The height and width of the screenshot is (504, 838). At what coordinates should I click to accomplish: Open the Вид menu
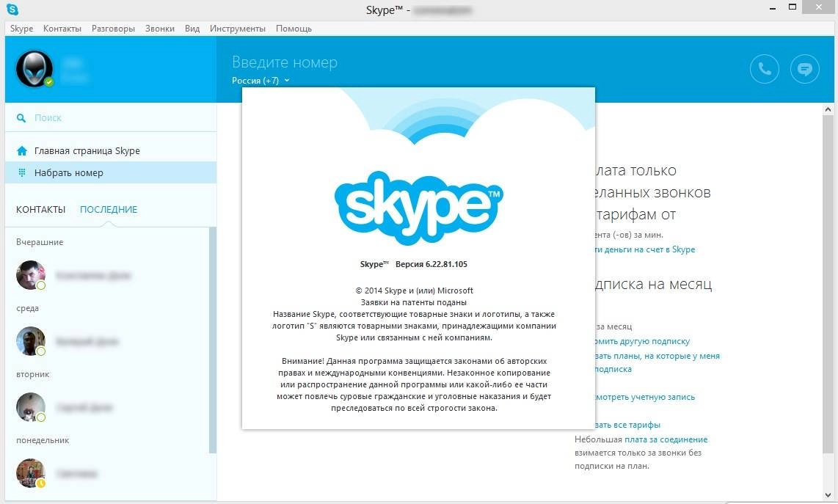click(192, 29)
